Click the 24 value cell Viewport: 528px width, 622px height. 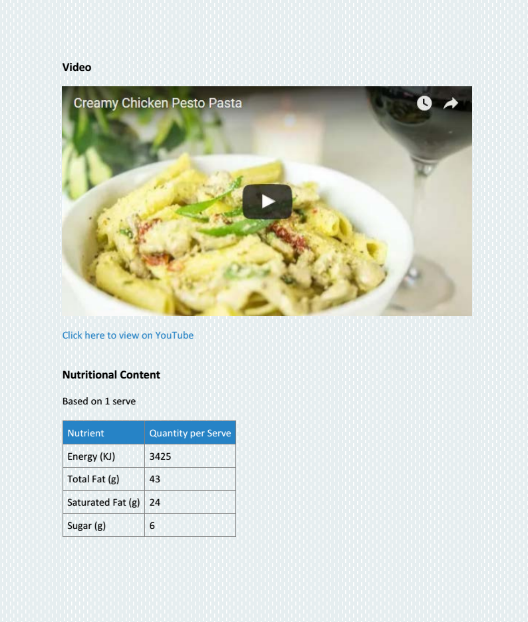click(x=190, y=502)
